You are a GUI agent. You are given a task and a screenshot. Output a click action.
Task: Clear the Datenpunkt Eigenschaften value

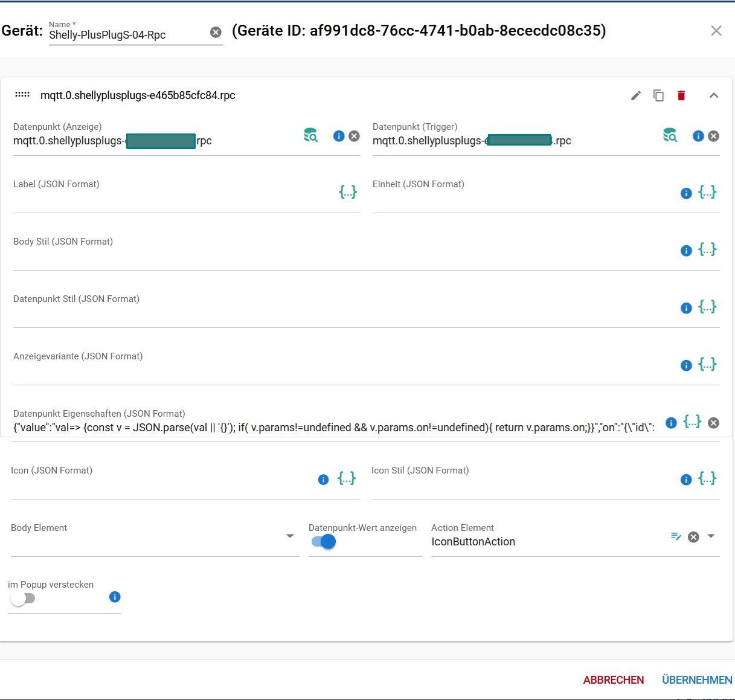713,423
